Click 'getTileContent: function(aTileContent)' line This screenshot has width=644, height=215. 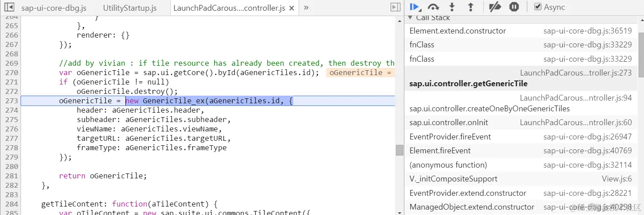pyautogui.click(x=129, y=204)
